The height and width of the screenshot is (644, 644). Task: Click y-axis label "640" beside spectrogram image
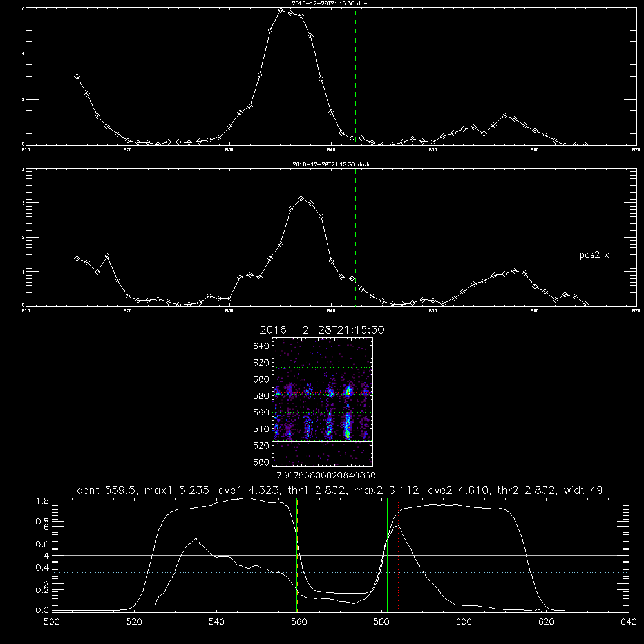[x=261, y=346]
